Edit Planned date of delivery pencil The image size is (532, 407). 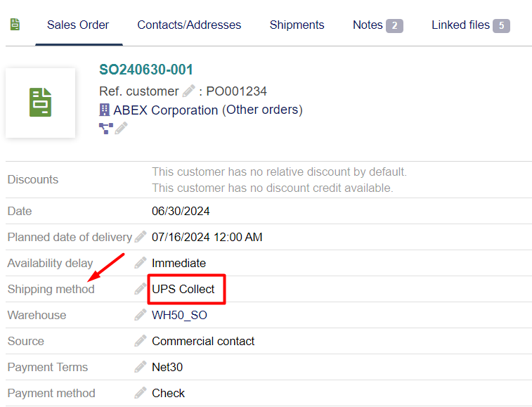[141, 237]
